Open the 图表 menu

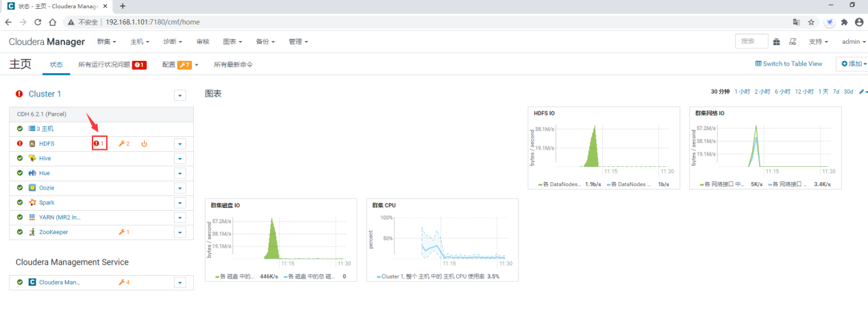[x=233, y=42]
